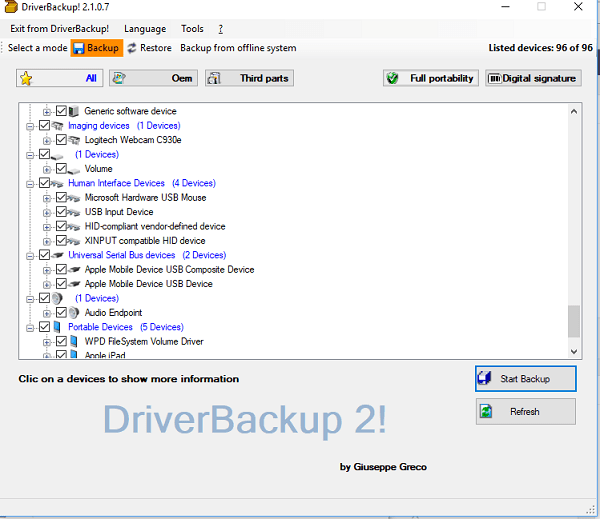Select Full portability drivers
Viewport: 600px width, 519px height.
(x=430, y=78)
